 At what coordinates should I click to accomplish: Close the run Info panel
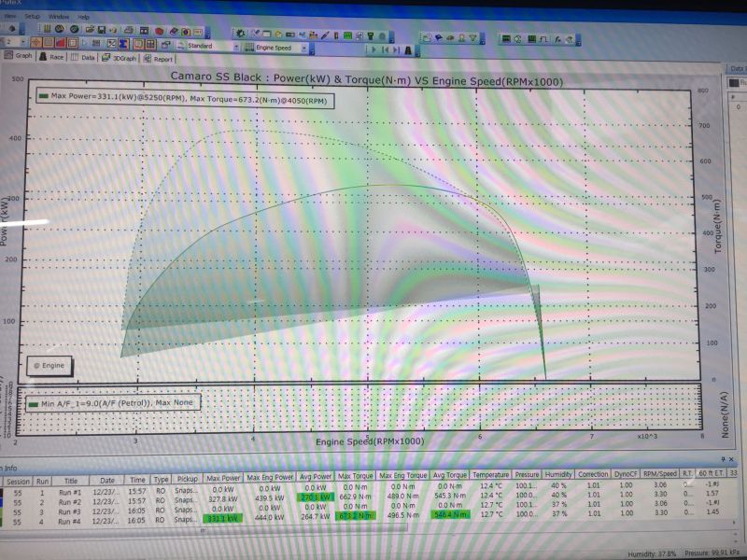[x=732, y=459]
